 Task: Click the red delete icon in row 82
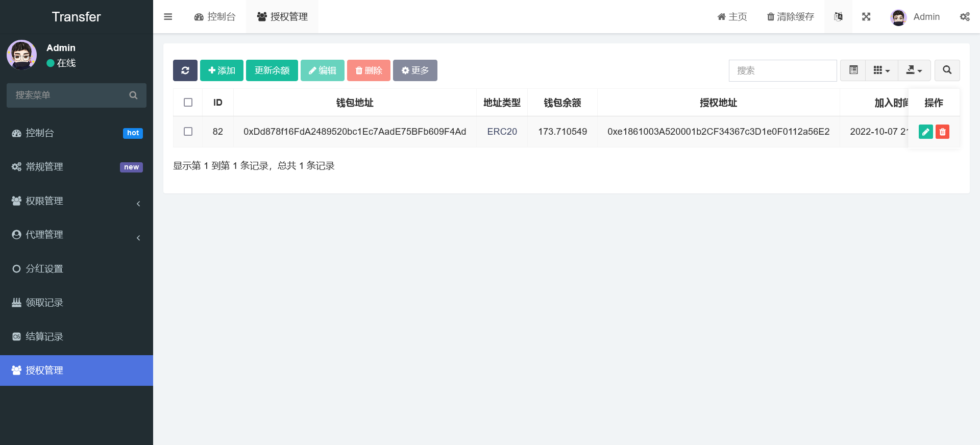point(942,132)
